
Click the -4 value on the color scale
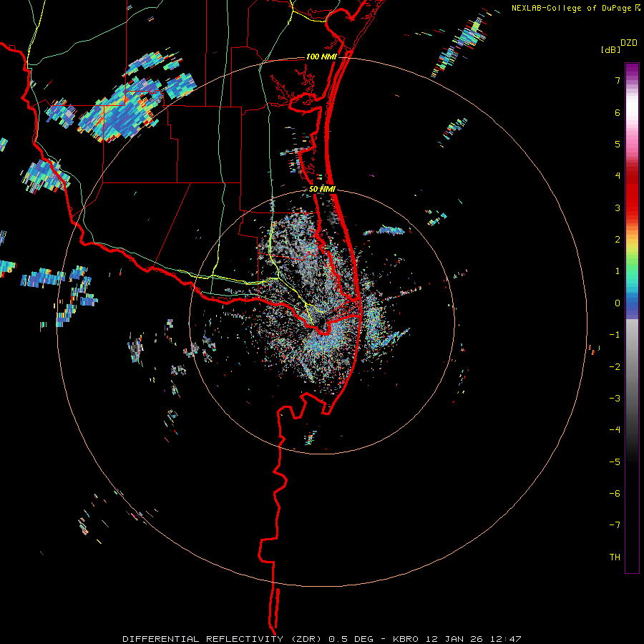tap(615, 430)
